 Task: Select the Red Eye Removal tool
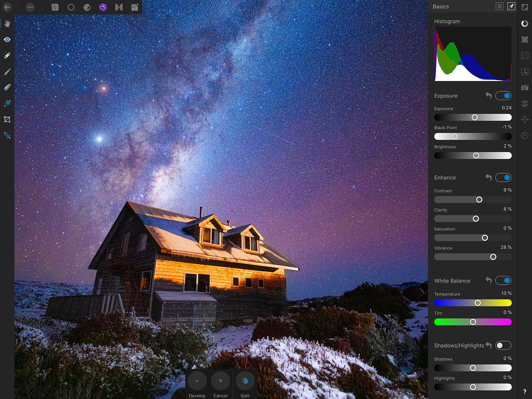[x=7, y=40]
